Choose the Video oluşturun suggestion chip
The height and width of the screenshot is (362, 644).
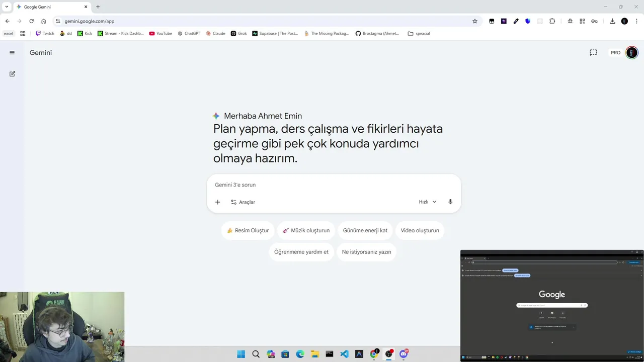[x=420, y=231]
